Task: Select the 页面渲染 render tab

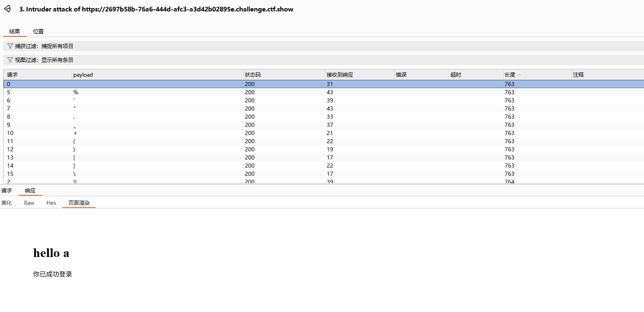Action: (79, 203)
